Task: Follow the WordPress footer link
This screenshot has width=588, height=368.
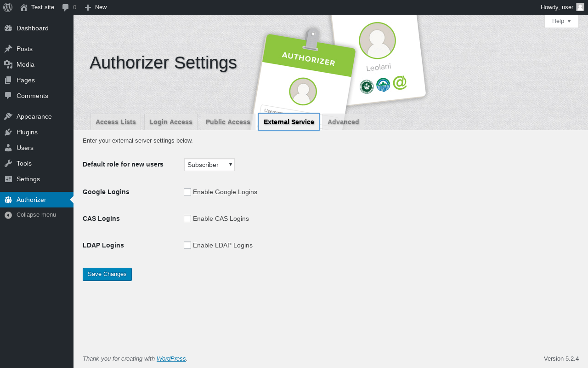Action: click(x=171, y=358)
